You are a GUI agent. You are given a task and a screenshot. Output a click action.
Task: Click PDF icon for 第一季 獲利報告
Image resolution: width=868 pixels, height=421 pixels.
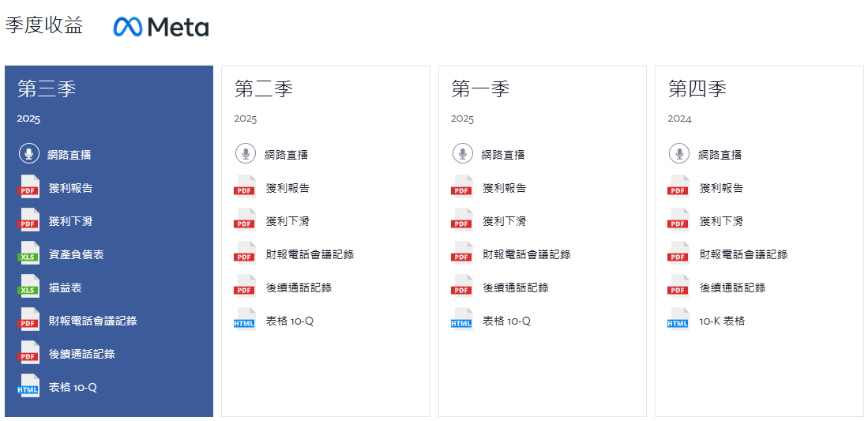coord(462,186)
